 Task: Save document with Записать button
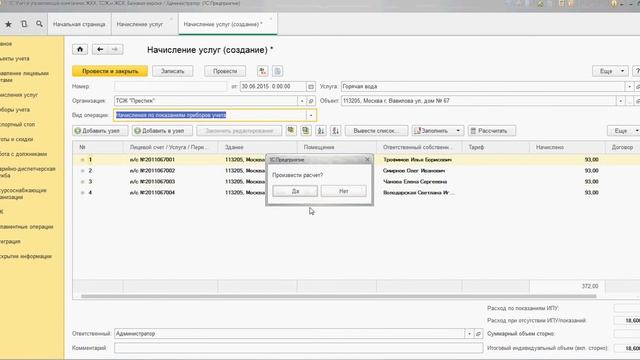tap(173, 71)
